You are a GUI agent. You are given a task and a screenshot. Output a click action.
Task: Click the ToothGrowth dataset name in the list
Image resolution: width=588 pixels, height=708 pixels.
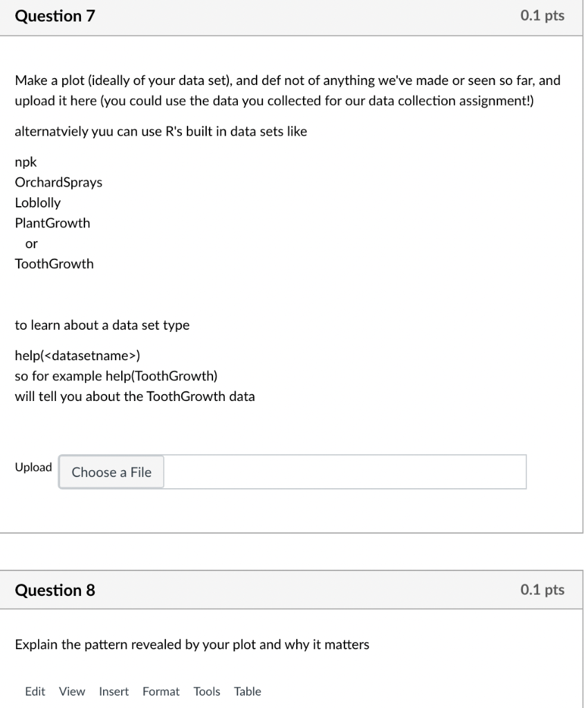click(x=55, y=263)
